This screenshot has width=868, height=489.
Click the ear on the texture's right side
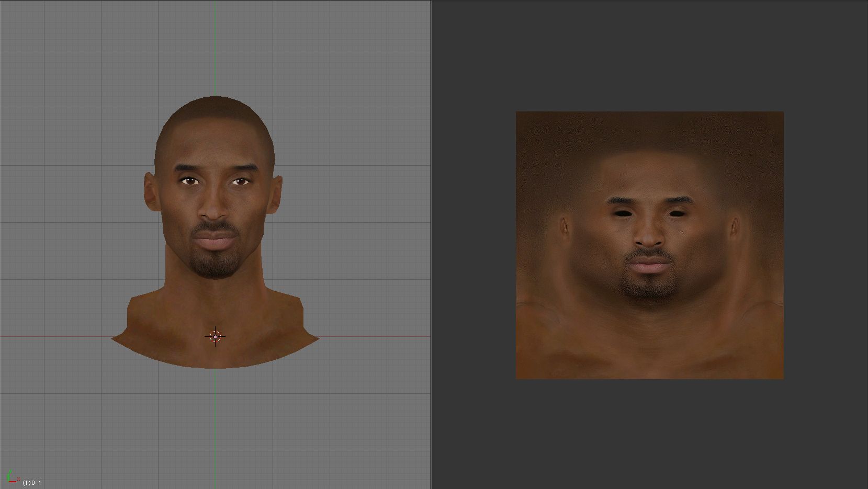(735, 226)
